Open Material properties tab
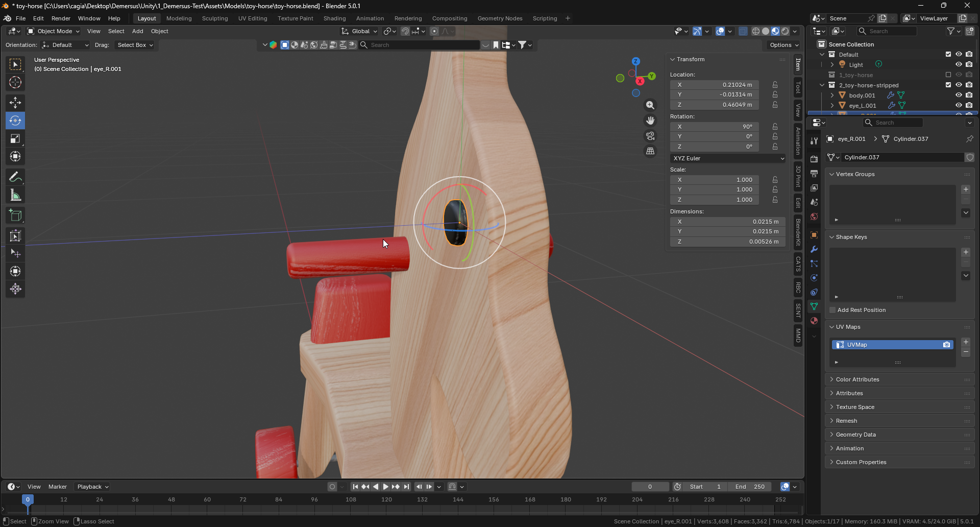Image resolution: width=980 pixels, height=527 pixels. click(814, 321)
